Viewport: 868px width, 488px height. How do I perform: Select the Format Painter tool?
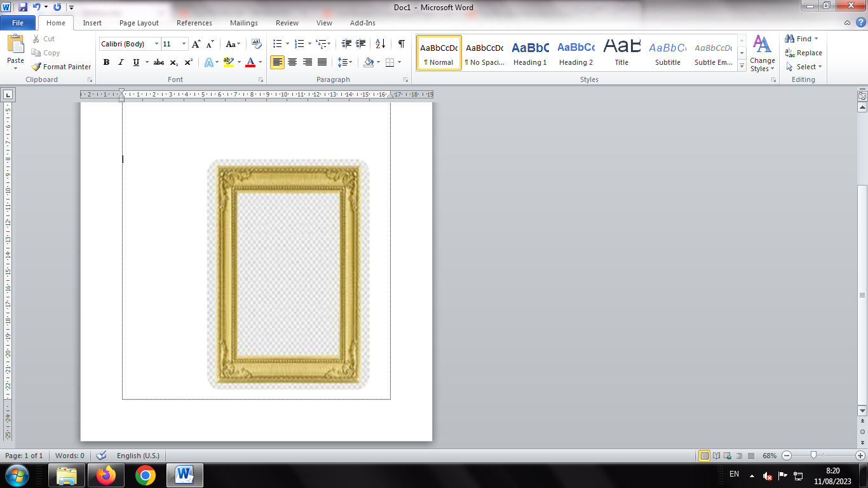point(61,67)
